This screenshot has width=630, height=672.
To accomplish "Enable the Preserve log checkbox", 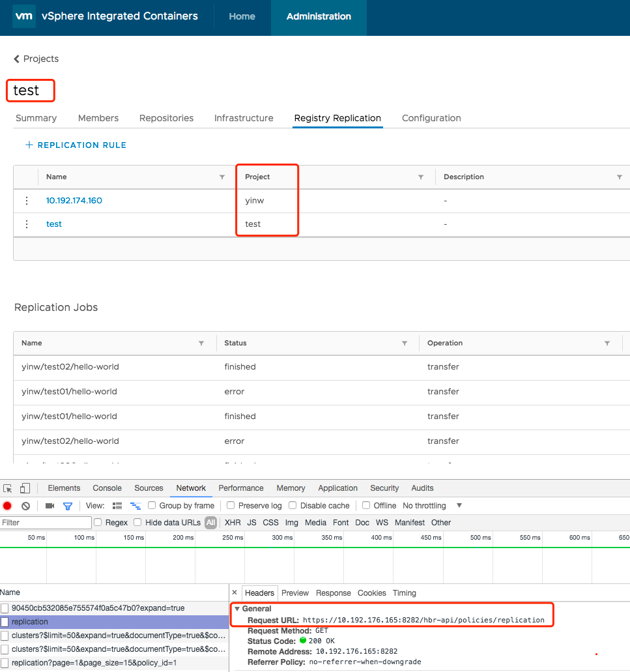I will pos(231,505).
